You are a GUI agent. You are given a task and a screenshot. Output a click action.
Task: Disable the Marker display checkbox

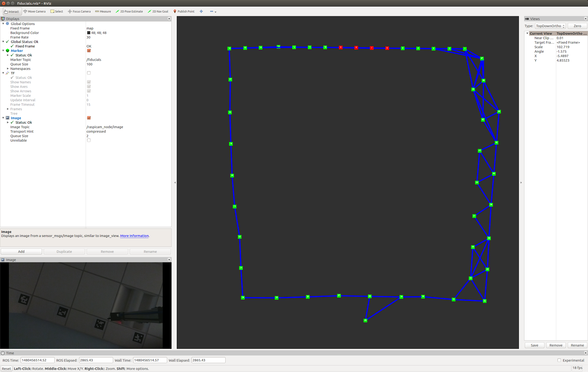(x=89, y=51)
